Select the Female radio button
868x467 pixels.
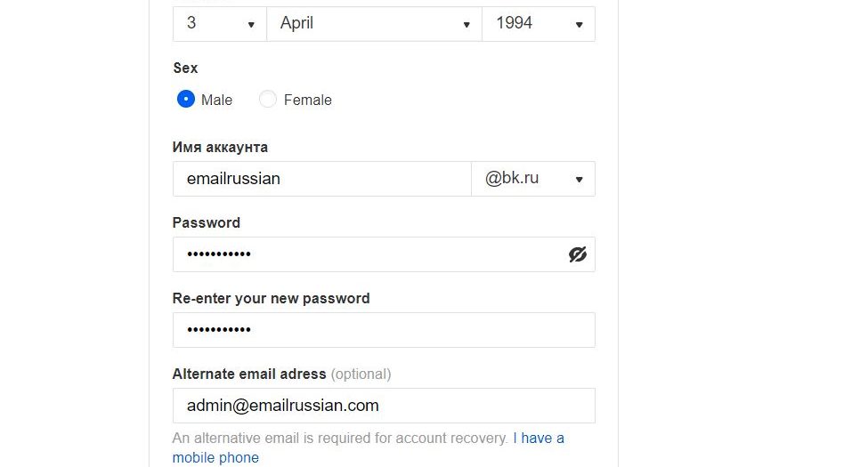(267, 99)
